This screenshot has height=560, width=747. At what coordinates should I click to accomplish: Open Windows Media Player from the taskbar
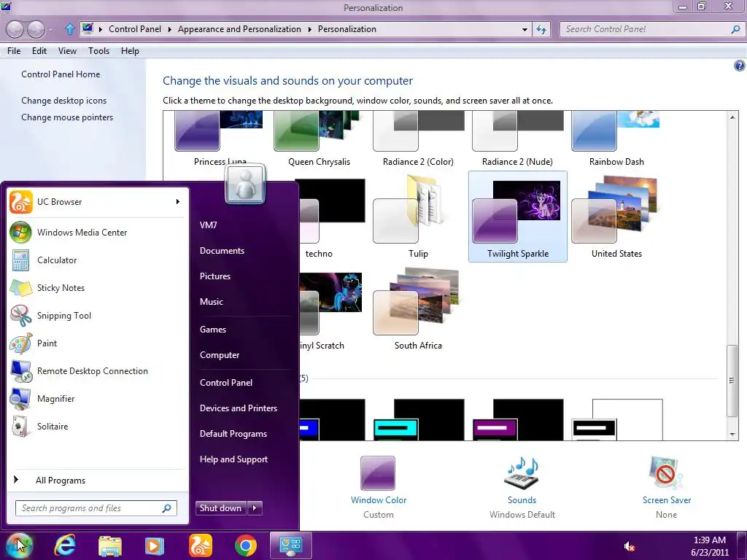pos(155,545)
